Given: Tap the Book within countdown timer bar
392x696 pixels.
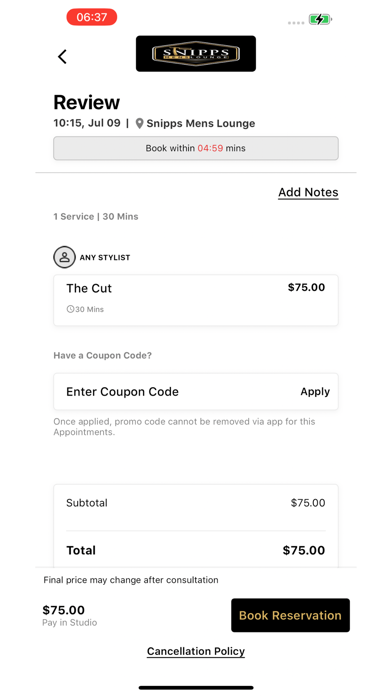Looking at the screenshot, I should (x=196, y=148).
